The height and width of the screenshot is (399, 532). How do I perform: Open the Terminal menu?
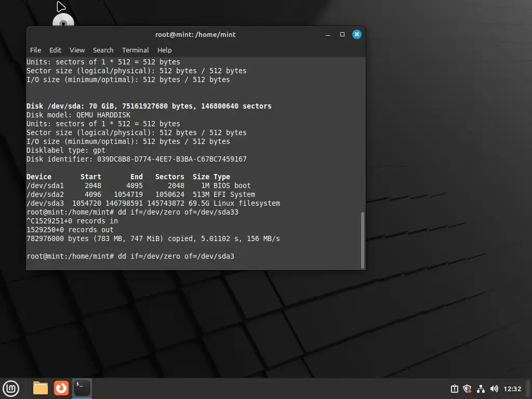pos(136,50)
